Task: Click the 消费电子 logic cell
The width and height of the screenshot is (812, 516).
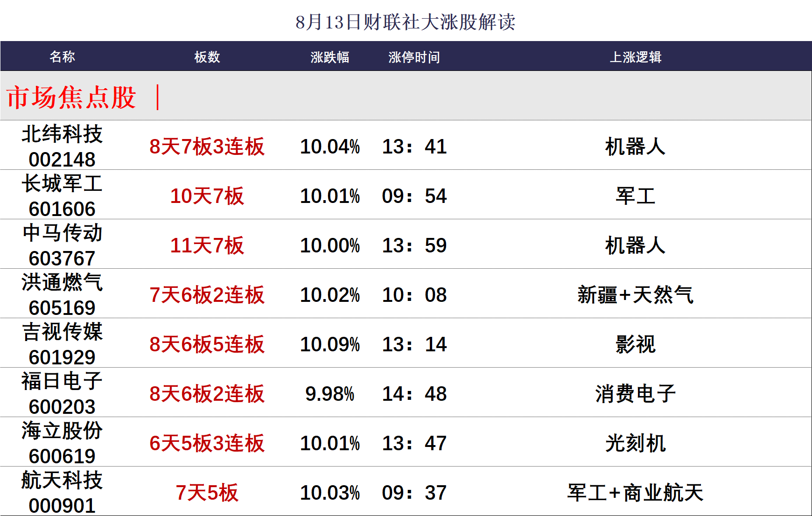Action: 636,394
